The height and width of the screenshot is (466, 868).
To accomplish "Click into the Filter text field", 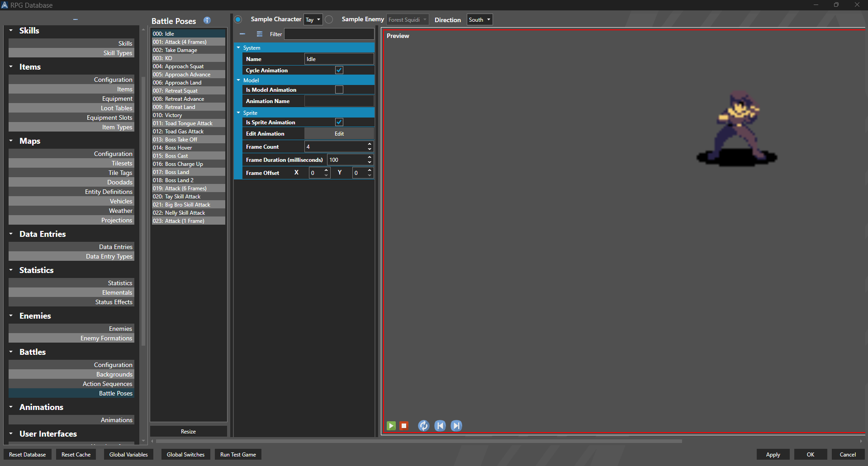I will click(x=329, y=34).
